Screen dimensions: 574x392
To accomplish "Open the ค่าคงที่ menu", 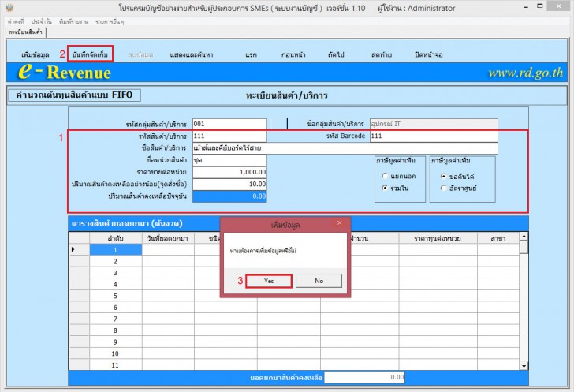I will point(16,21).
